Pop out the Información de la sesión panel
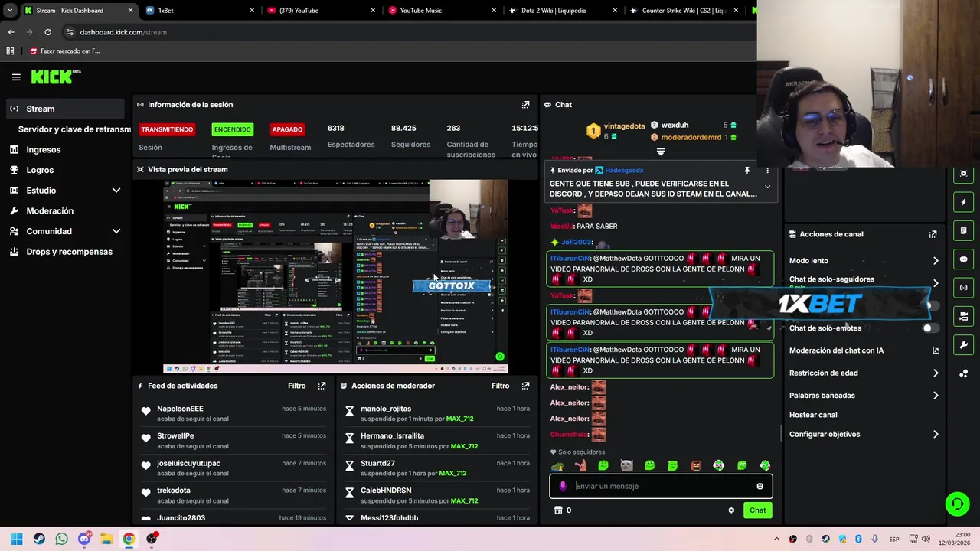Viewport: 980px width, 551px height. click(x=525, y=104)
